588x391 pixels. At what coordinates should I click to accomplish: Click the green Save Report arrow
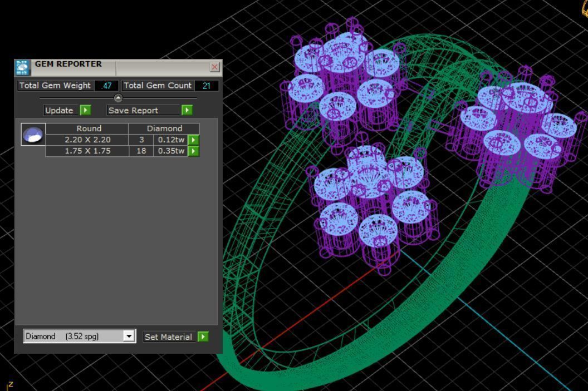[187, 110]
